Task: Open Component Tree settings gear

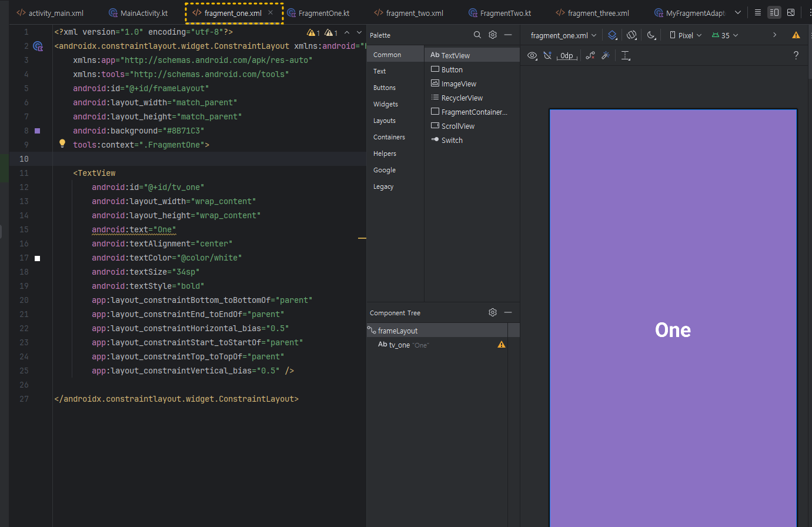Action: (493, 312)
